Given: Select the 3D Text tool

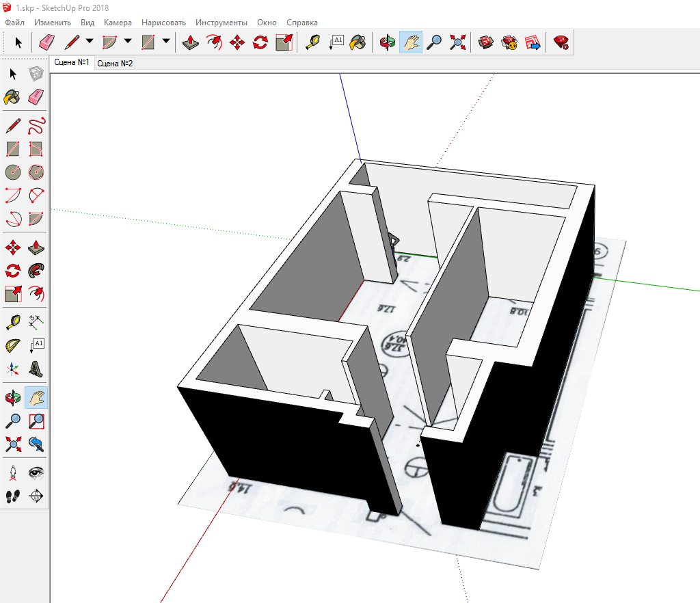Looking at the screenshot, I should pyautogui.click(x=36, y=369).
